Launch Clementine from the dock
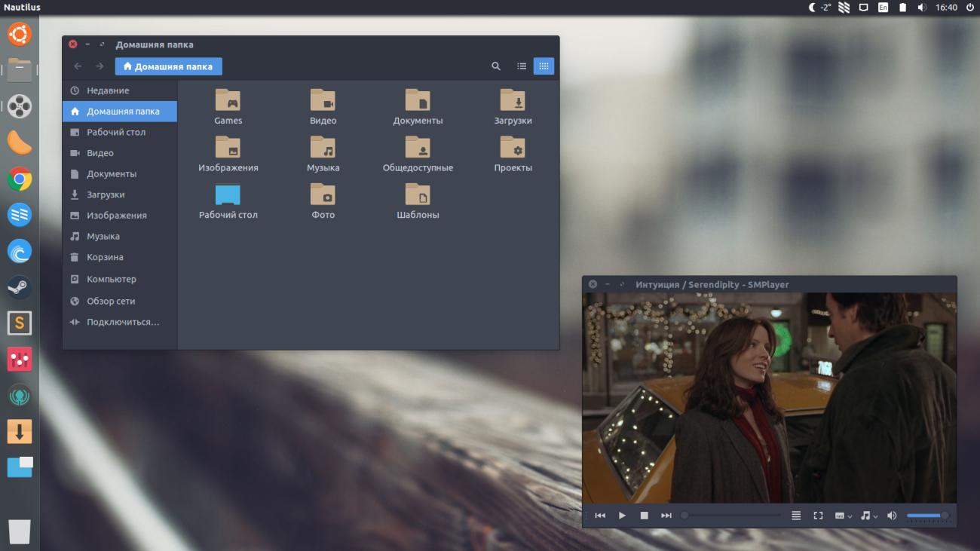Image resolution: width=980 pixels, height=551 pixels. click(x=20, y=142)
